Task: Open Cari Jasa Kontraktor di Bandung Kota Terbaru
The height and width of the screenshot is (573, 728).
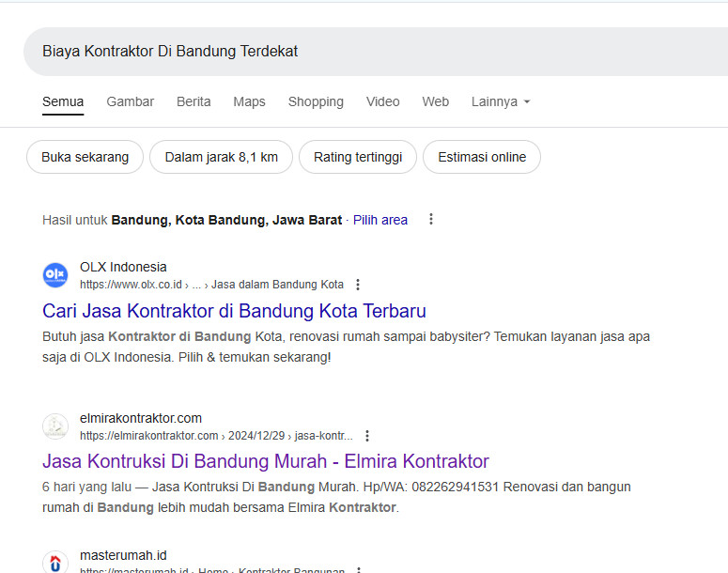Action: (x=234, y=311)
